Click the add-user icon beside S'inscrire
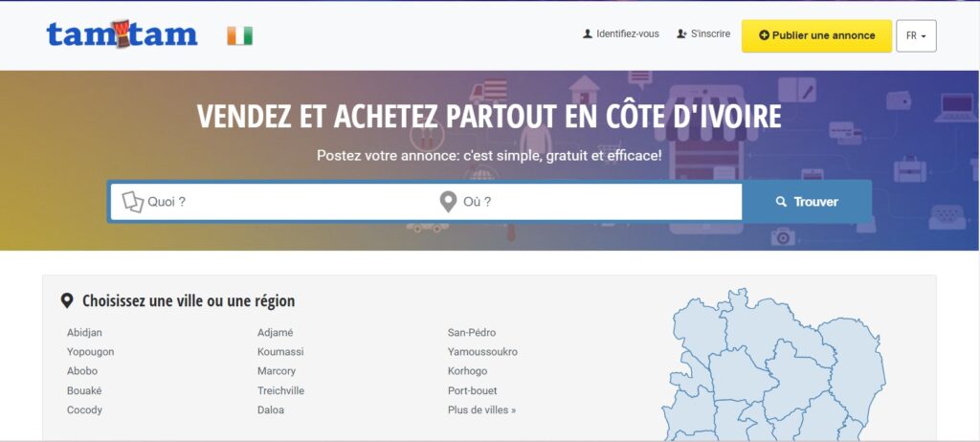The height and width of the screenshot is (442, 980). pyautogui.click(x=681, y=33)
